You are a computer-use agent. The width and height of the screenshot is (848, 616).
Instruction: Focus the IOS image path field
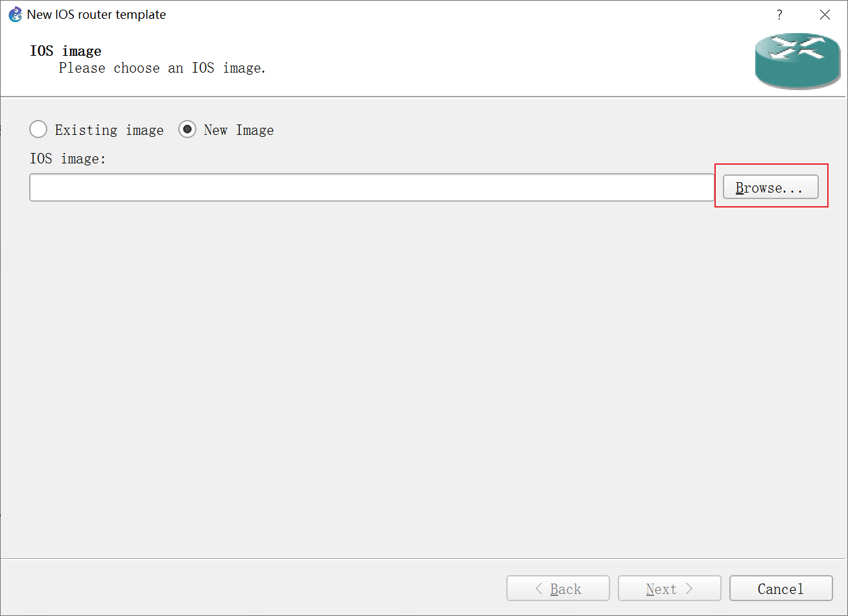[371, 187]
